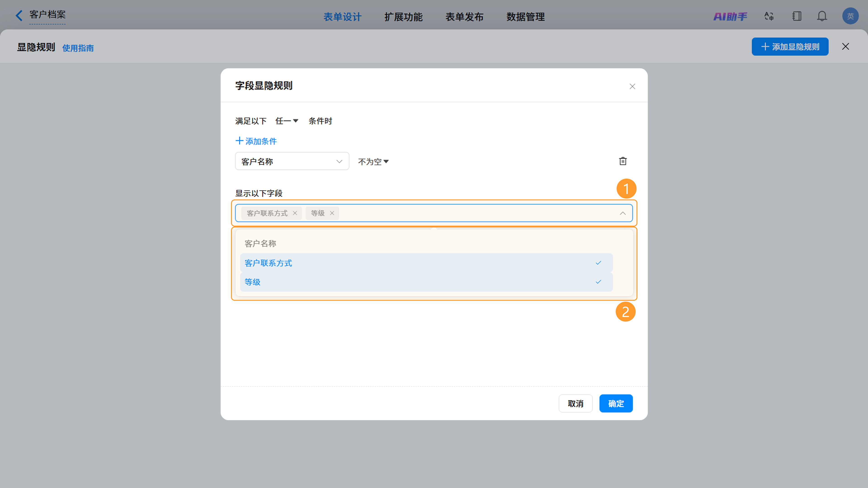Collapse the field multi-select chevron

click(622, 213)
